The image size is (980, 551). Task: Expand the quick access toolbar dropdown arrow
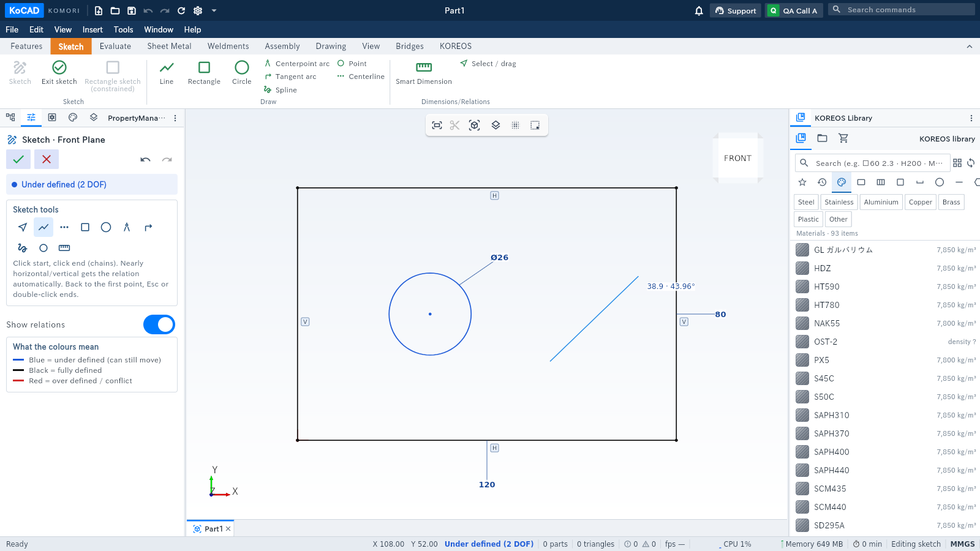click(x=214, y=10)
